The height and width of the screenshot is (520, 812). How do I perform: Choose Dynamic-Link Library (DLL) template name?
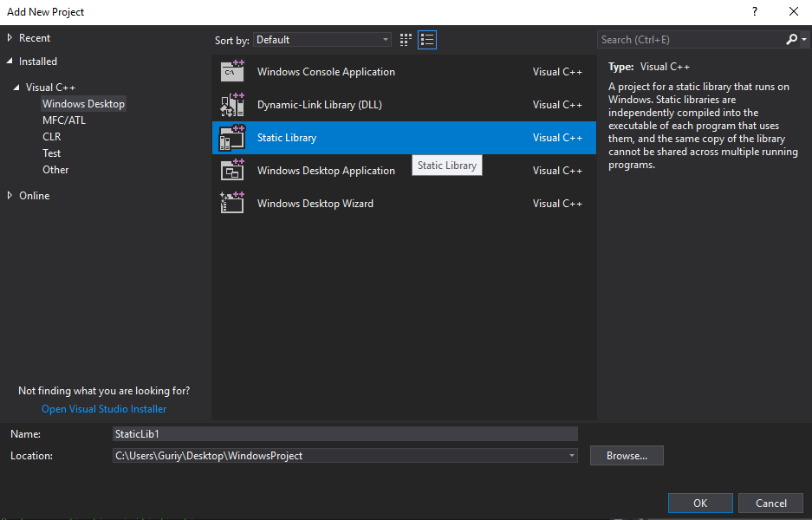pyautogui.click(x=320, y=105)
